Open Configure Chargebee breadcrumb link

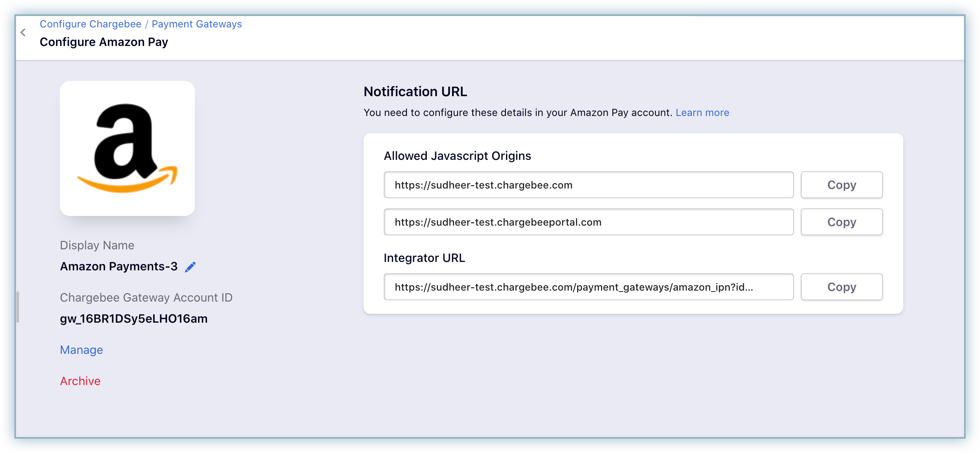[91, 24]
